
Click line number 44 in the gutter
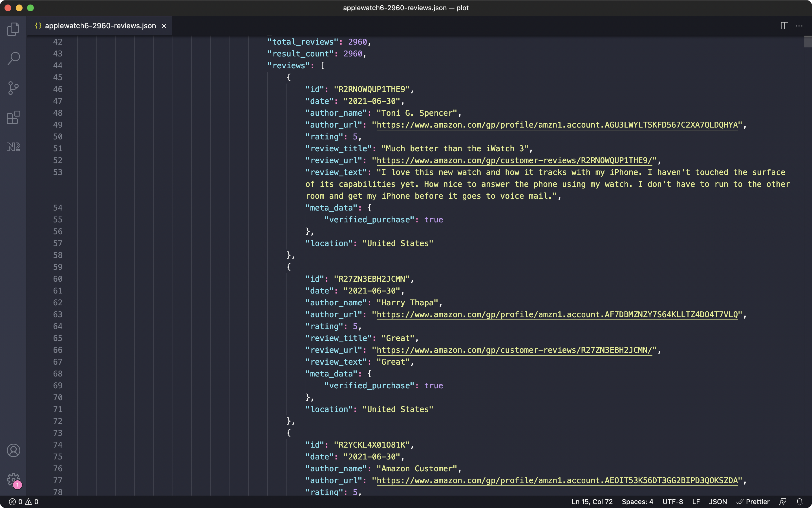pos(58,65)
